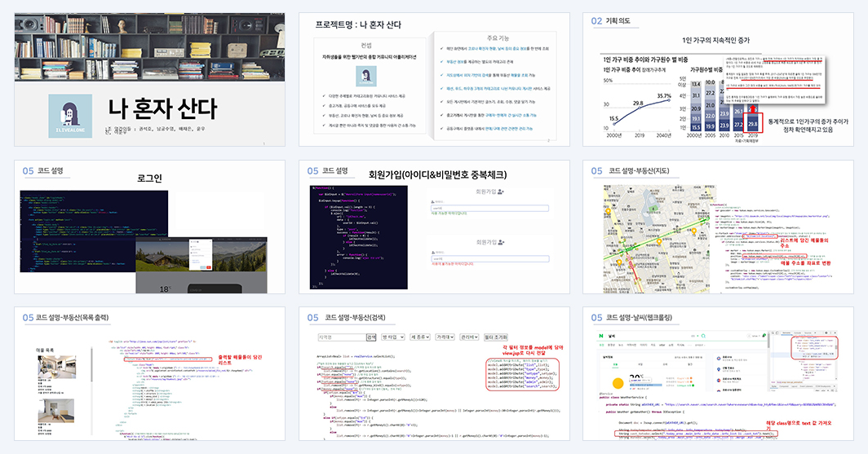Click the 검색 search button
Screen dimensions: 868x454
pyautogui.click(x=371, y=337)
